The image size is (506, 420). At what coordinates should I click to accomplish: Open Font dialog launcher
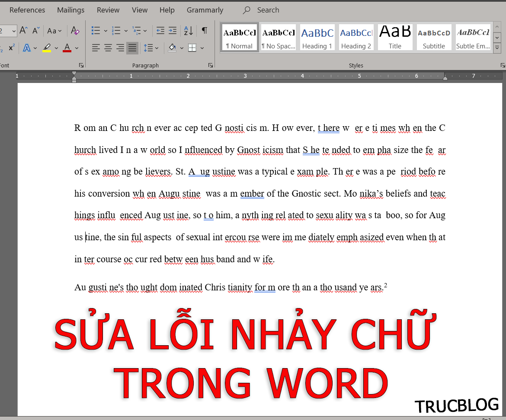[x=81, y=65]
